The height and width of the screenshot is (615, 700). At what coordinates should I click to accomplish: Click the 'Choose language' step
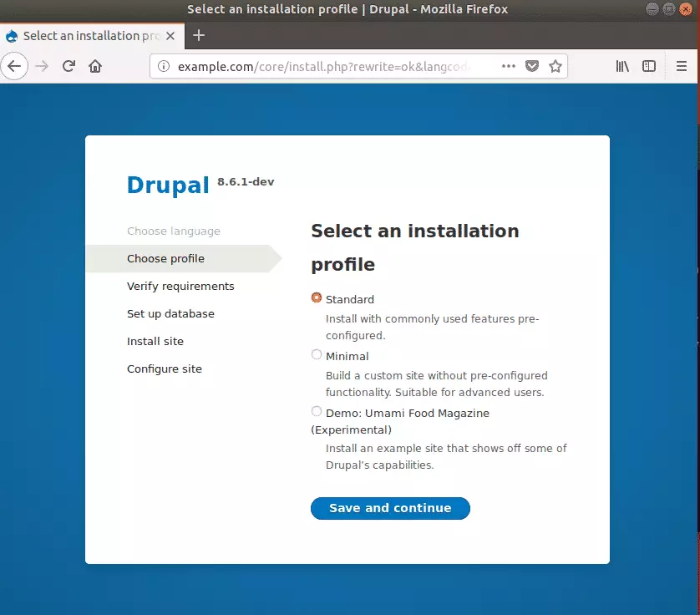pos(174,231)
